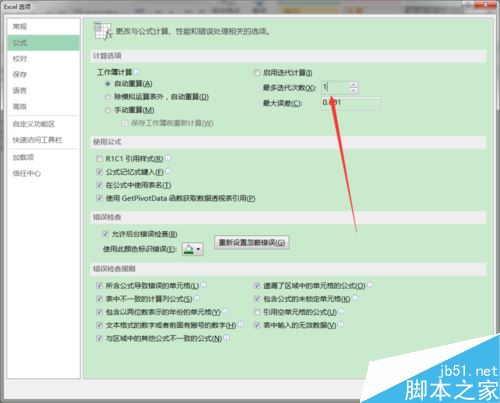Click info icon after 与区域中的其他公式不一致的公式
Screen dimensions: 500x403
pyautogui.click(x=227, y=338)
